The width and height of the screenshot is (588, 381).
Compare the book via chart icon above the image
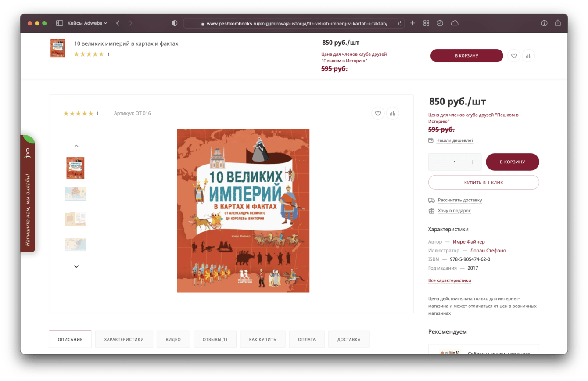[x=392, y=113]
